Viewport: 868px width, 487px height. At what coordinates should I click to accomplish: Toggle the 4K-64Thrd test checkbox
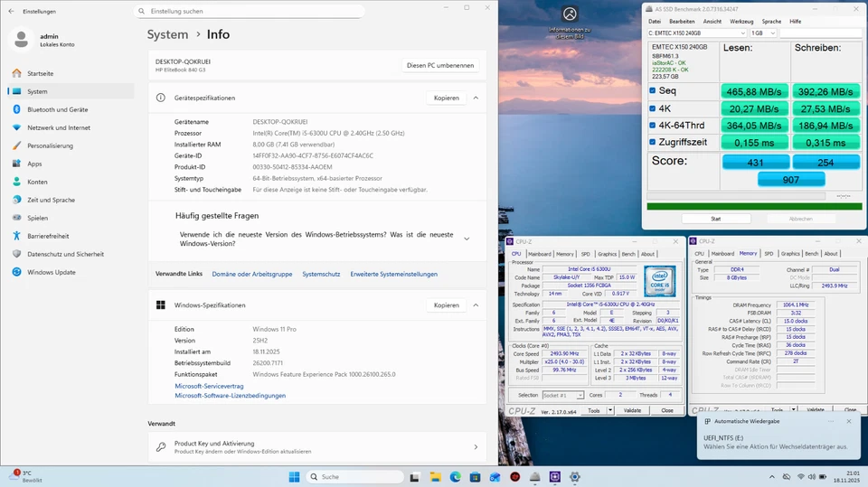tap(654, 125)
